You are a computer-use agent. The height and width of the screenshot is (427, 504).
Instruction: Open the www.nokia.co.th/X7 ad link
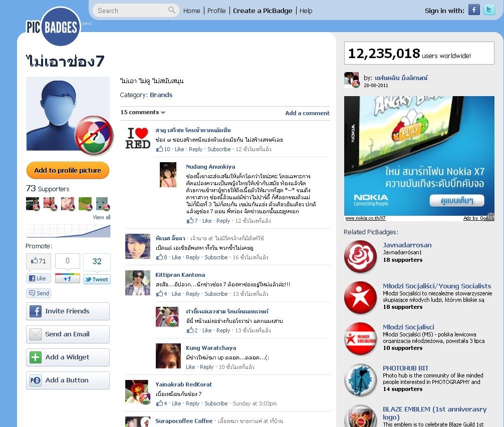point(365,218)
